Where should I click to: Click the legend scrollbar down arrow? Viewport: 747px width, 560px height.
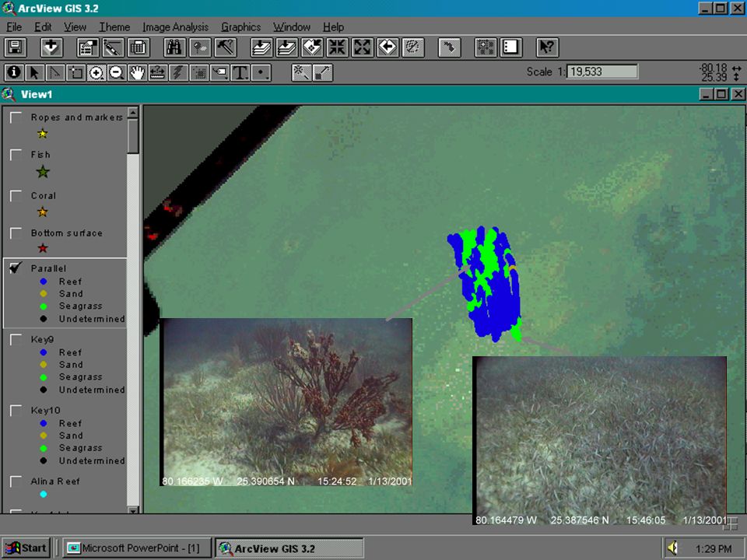pos(133,509)
